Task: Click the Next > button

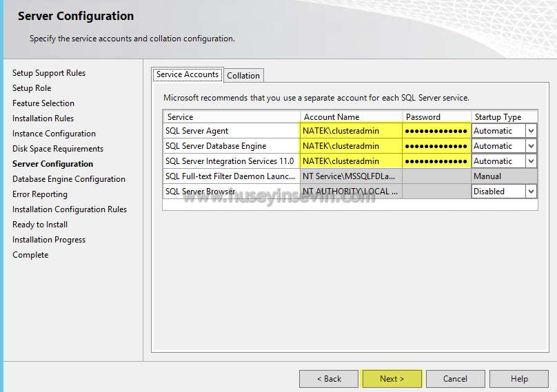Action: [392, 378]
